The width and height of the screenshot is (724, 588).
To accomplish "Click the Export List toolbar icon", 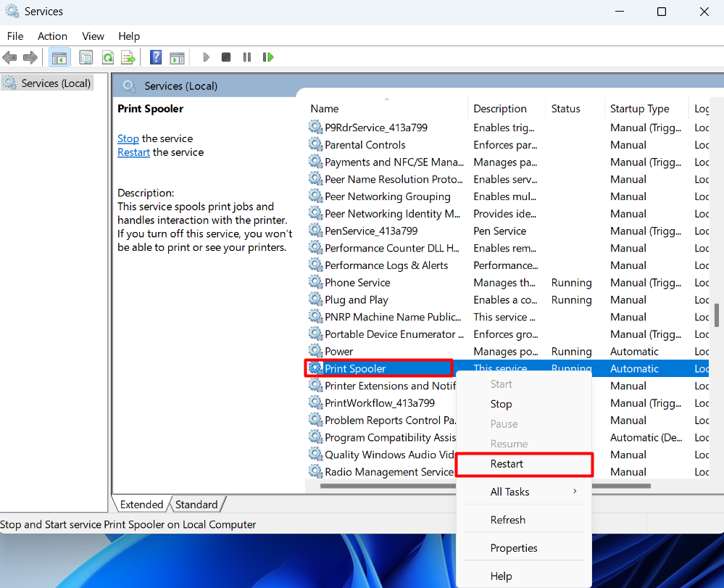I will tap(128, 58).
